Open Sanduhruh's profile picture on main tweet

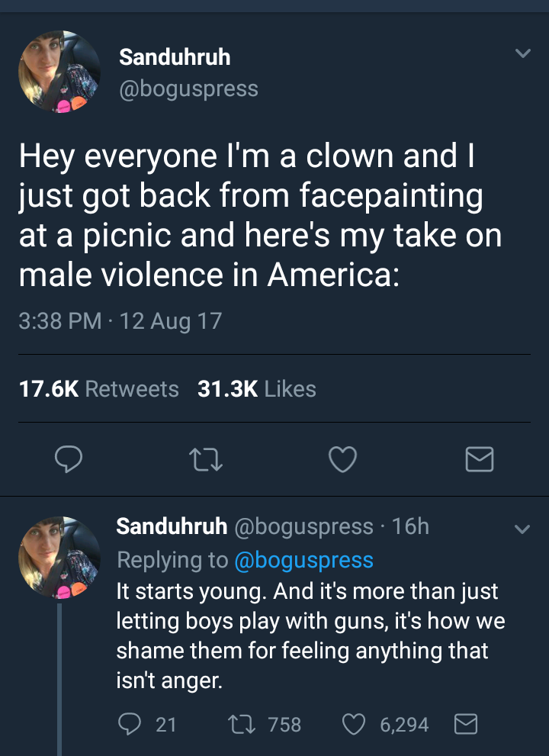coord(59,72)
